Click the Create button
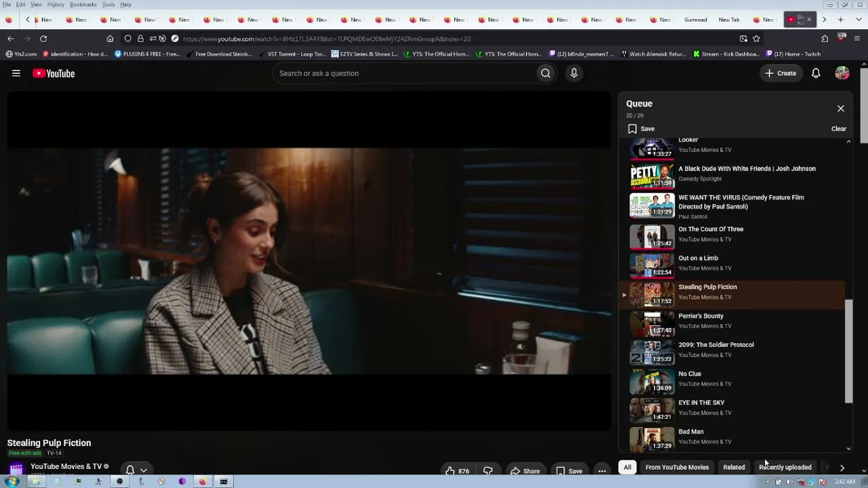868x488 pixels. [x=781, y=73]
